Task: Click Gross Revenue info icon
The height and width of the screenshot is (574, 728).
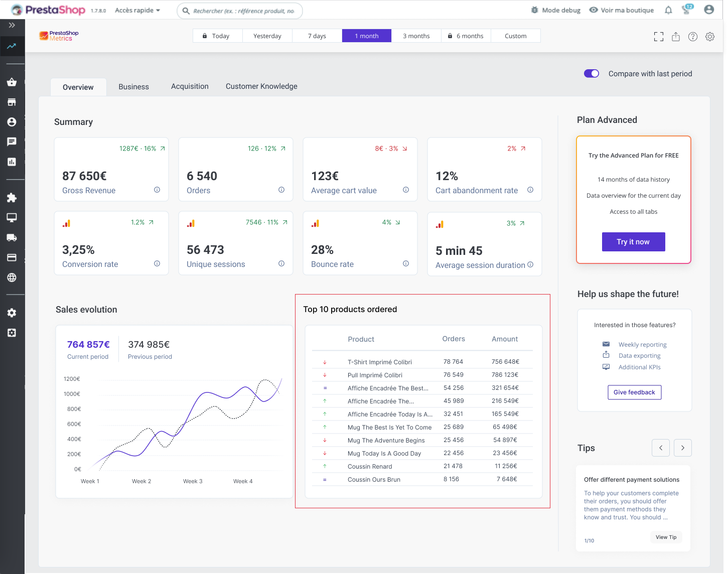Action: point(157,190)
